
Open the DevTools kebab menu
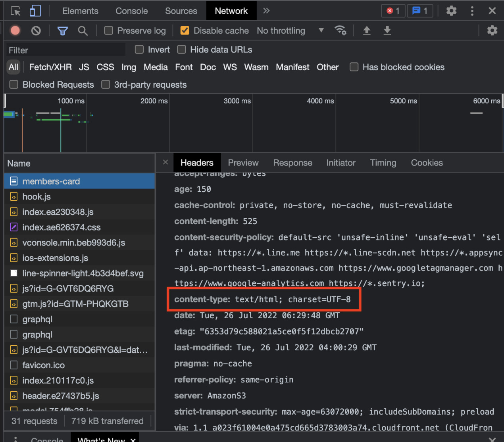click(x=472, y=11)
